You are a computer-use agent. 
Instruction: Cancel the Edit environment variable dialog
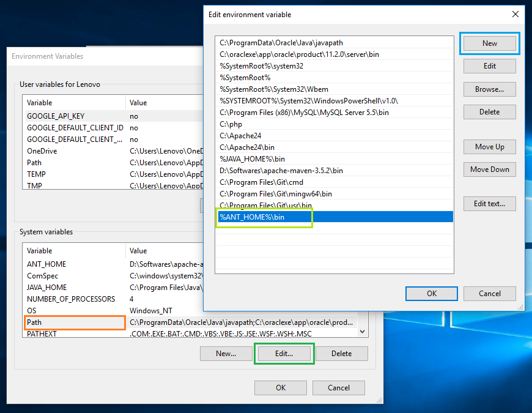coord(489,294)
